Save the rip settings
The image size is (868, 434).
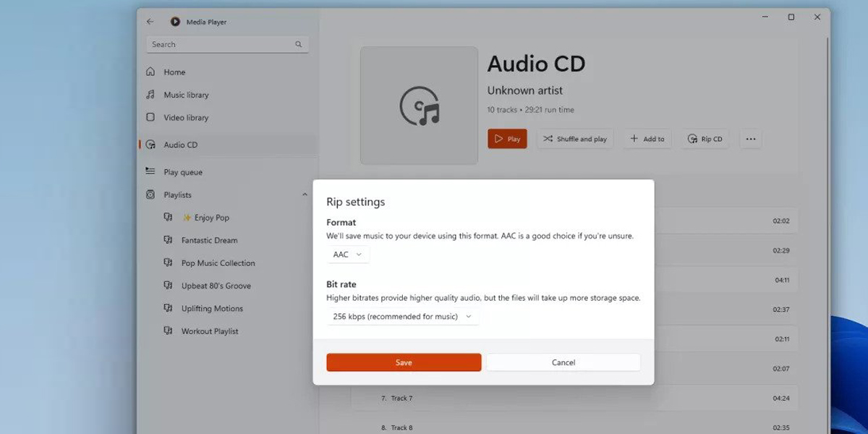pyautogui.click(x=404, y=362)
